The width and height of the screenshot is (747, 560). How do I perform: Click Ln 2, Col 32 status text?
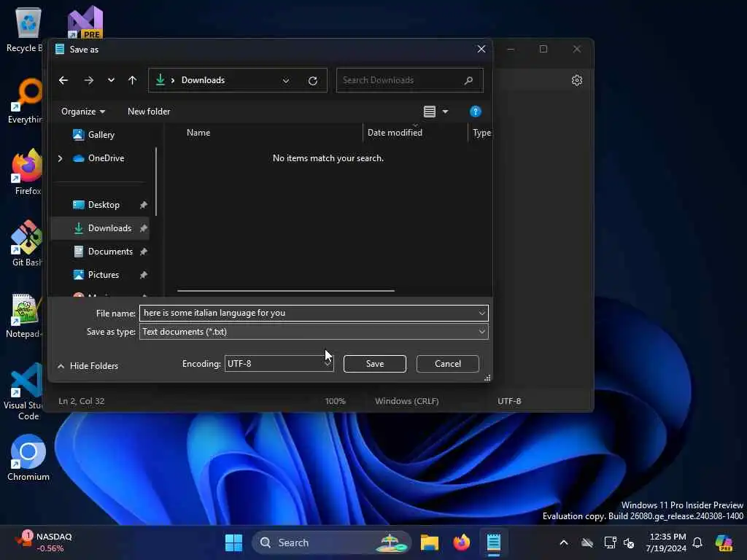82,401
